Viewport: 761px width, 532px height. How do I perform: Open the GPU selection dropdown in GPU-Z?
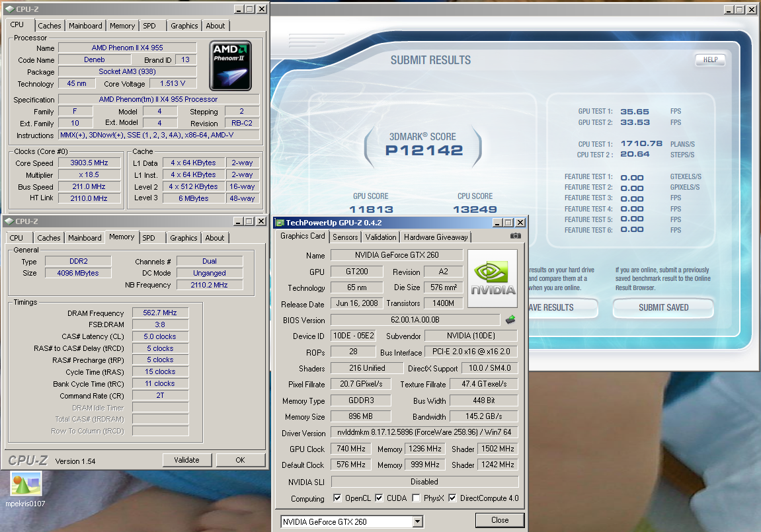[x=417, y=522]
